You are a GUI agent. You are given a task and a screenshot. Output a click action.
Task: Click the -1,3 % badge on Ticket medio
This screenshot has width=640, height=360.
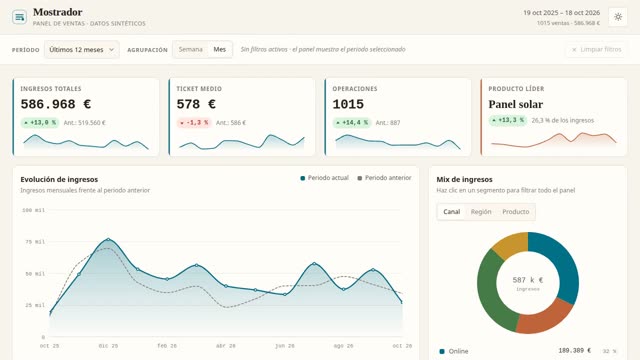tap(194, 122)
